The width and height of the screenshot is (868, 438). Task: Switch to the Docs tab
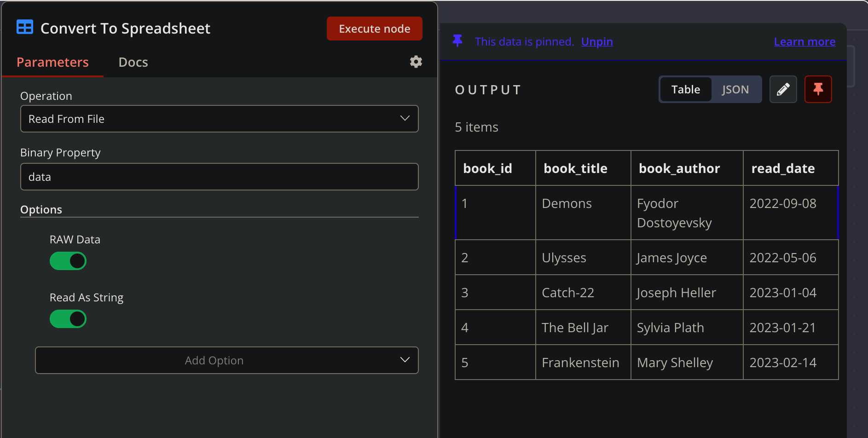133,62
